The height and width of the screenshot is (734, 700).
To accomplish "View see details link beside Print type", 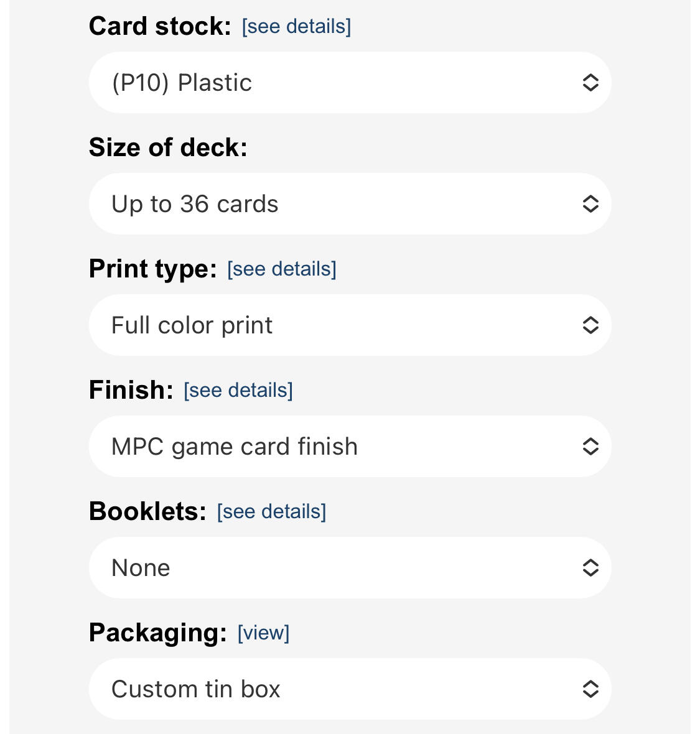I will pyautogui.click(x=282, y=269).
